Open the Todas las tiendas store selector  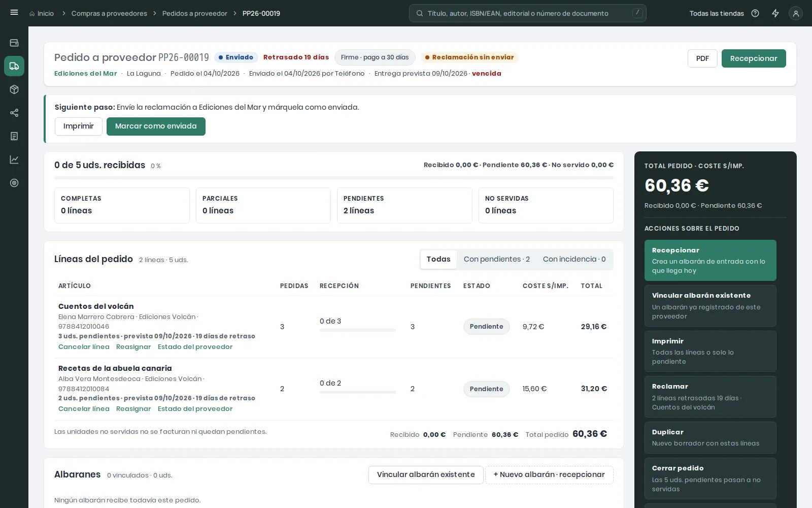pos(717,13)
